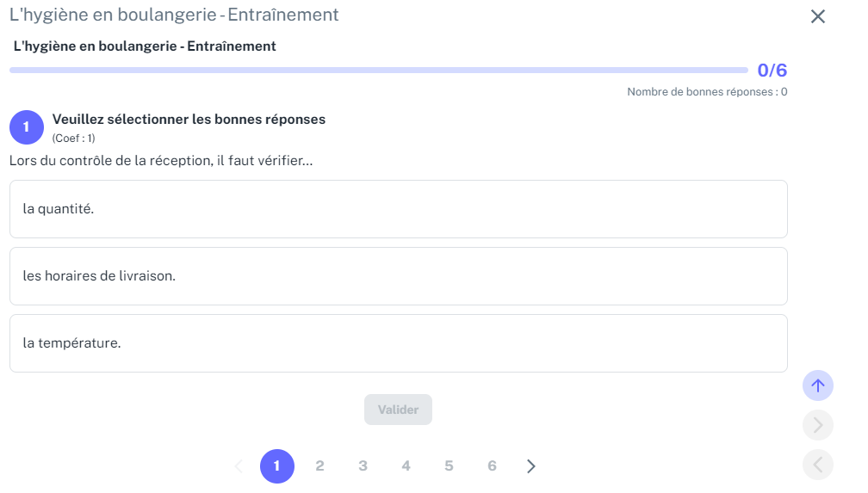The height and width of the screenshot is (493, 868).
Task: Click the previous page pagination arrow
Action: coord(239,466)
